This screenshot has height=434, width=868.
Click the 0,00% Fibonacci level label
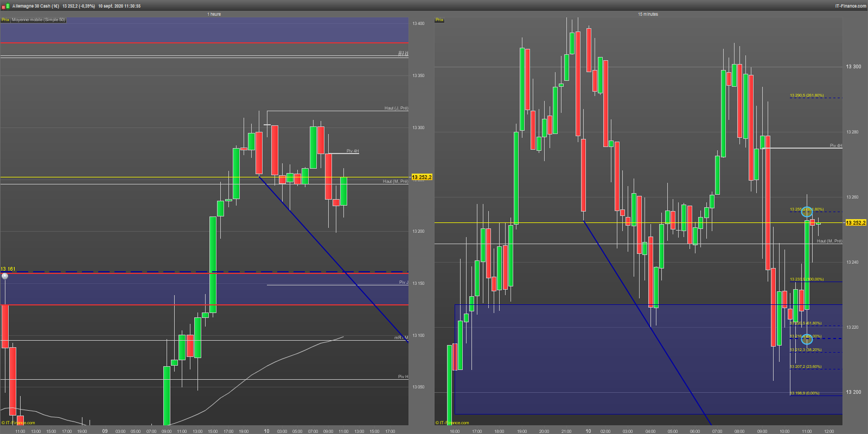click(x=805, y=393)
